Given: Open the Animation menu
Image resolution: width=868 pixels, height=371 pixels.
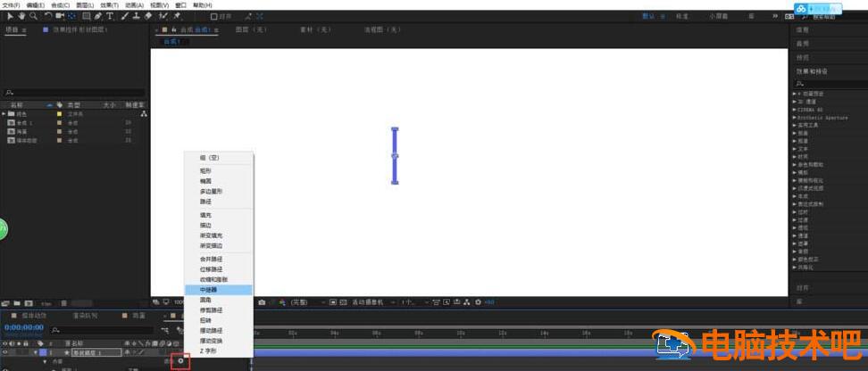Looking at the screenshot, I should [134, 5].
